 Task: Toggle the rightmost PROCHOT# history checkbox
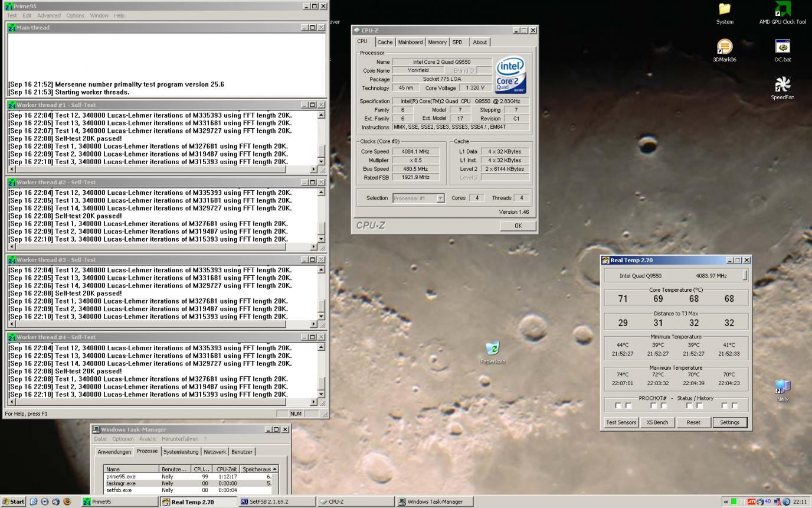tap(735, 406)
